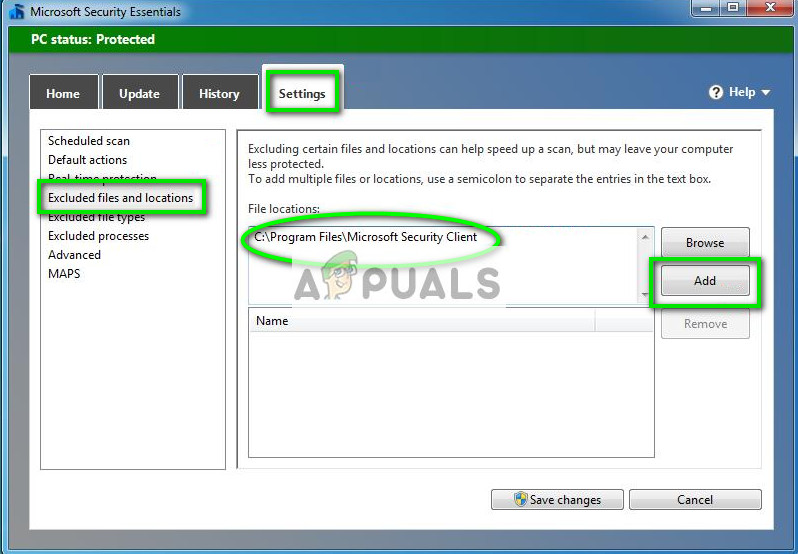Expand the Help dropdown arrow
The image size is (798, 554).
(x=765, y=93)
